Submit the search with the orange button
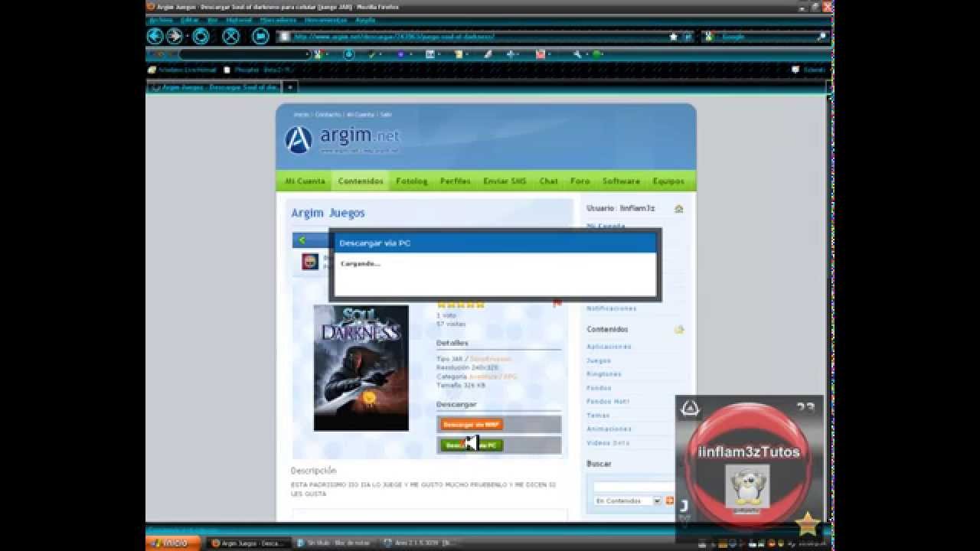The image size is (980, 551). pyautogui.click(x=670, y=501)
